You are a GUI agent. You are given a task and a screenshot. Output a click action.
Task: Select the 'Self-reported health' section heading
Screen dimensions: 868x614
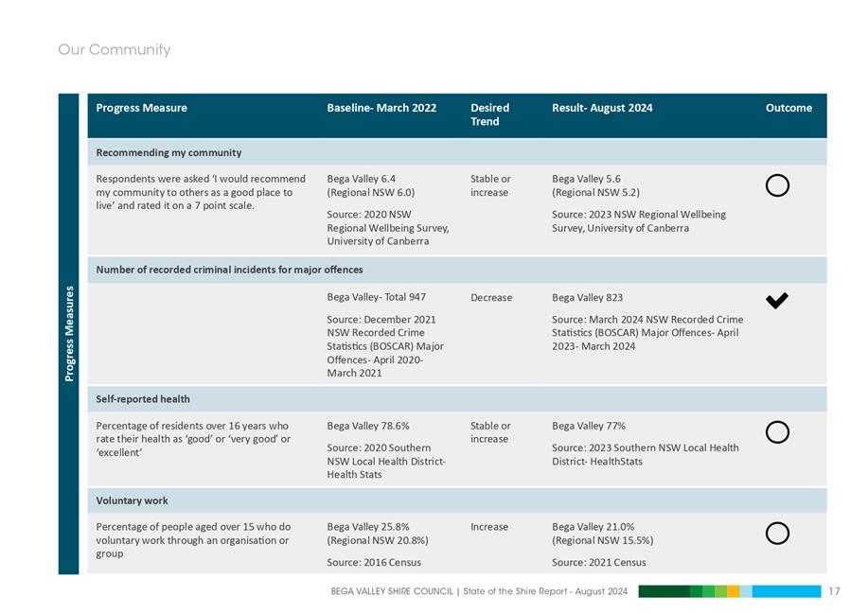[143, 399]
